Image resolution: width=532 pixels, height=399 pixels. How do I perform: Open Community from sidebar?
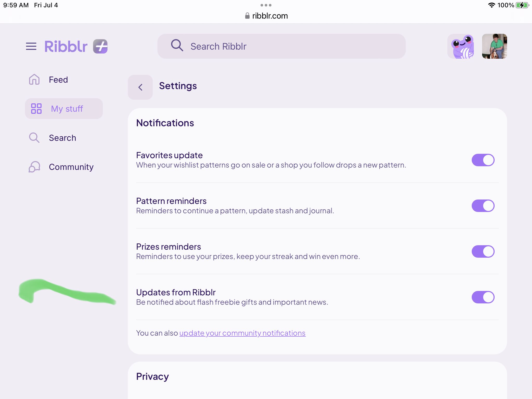pyautogui.click(x=64, y=167)
